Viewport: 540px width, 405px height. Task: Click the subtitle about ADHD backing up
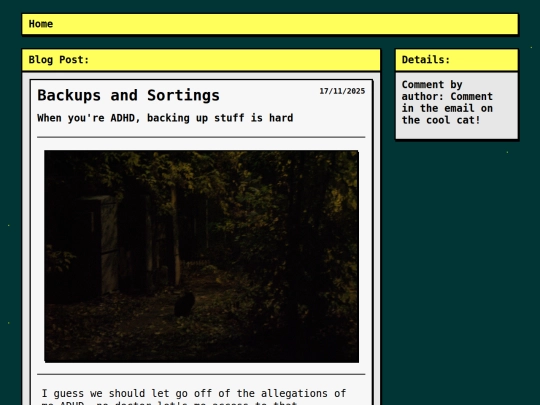165,118
